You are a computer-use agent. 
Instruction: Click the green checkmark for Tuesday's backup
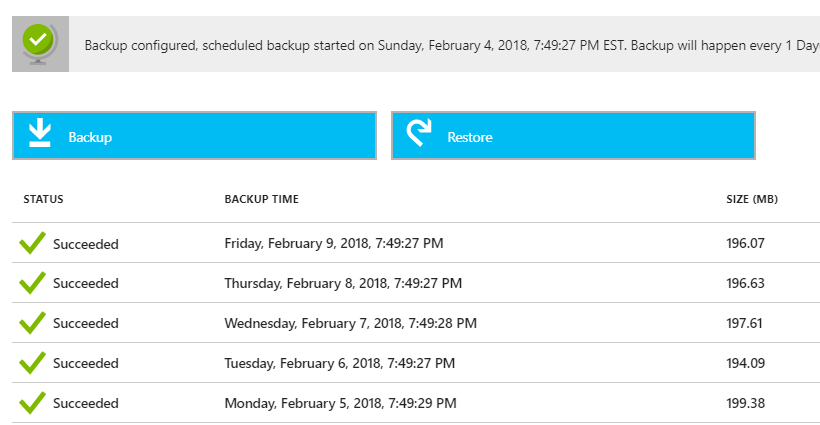(32, 363)
